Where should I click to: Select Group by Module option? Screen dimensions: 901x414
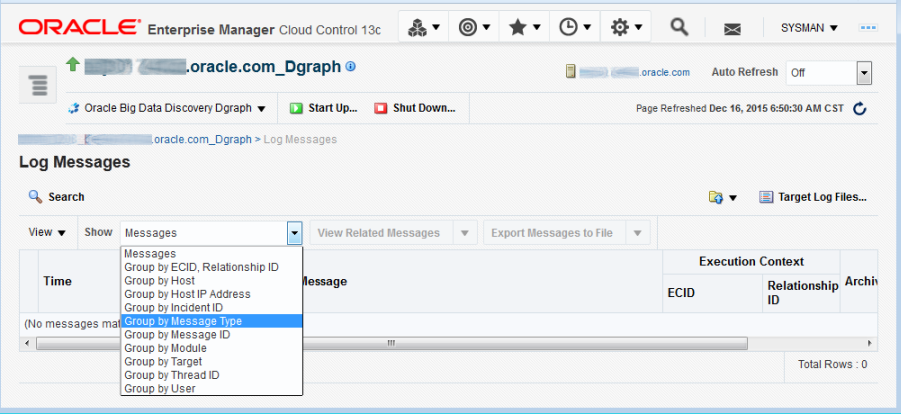(211, 348)
